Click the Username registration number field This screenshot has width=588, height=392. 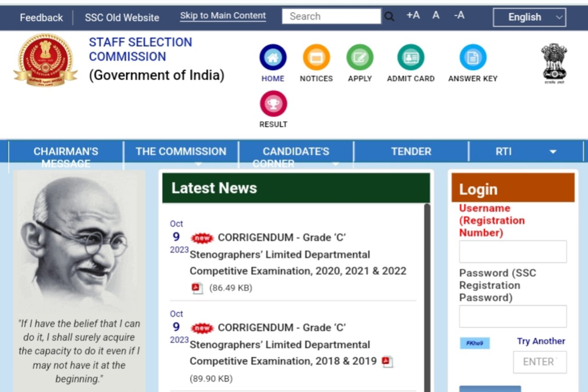513,252
